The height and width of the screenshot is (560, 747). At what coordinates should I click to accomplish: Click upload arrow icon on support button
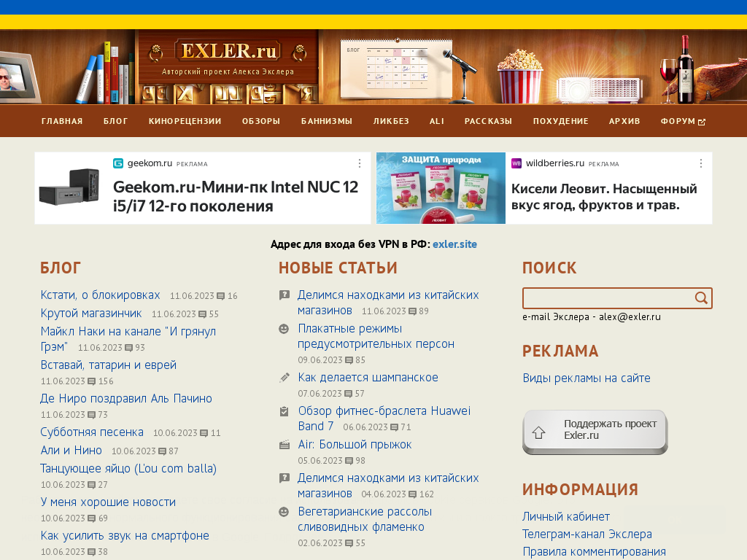(539, 432)
